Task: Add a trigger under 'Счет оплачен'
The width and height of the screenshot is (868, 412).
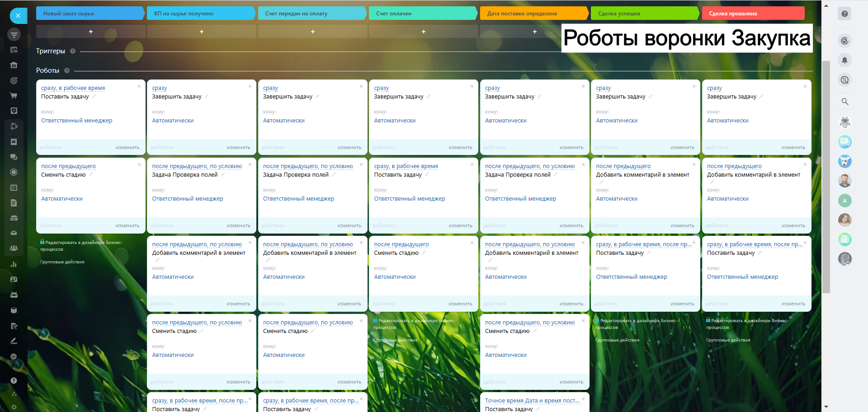Action: [x=424, y=32]
